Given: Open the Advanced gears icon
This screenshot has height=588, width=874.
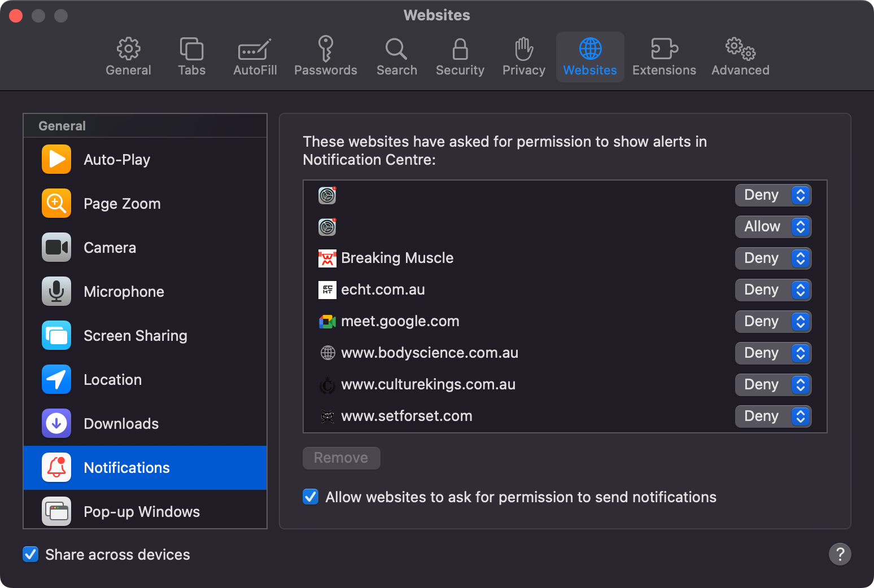Looking at the screenshot, I should click(740, 49).
